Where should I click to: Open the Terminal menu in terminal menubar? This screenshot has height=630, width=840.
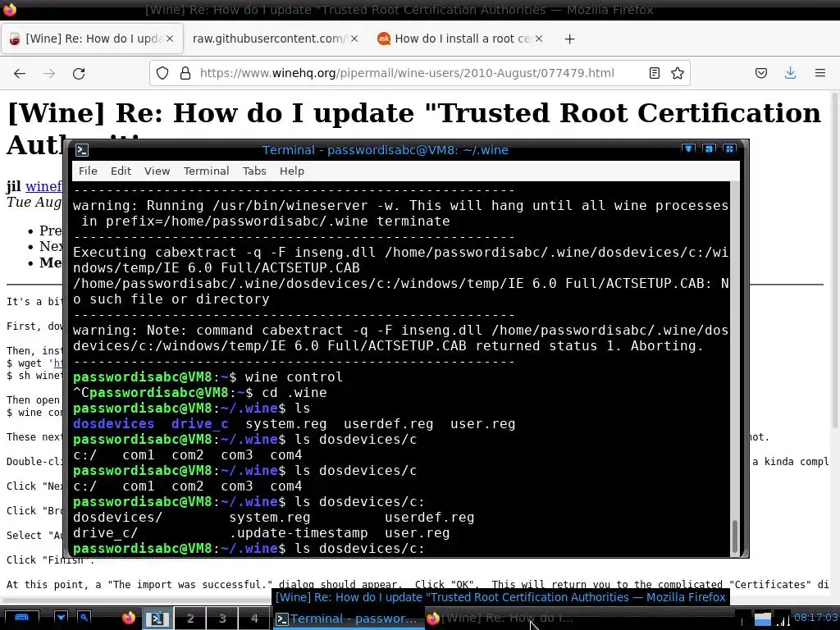tap(206, 171)
